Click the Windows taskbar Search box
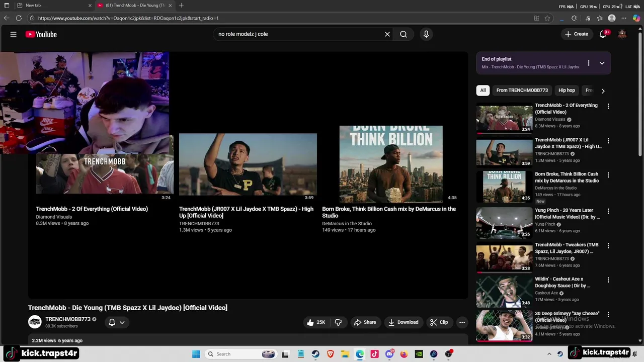The image size is (644, 362). pos(242,354)
